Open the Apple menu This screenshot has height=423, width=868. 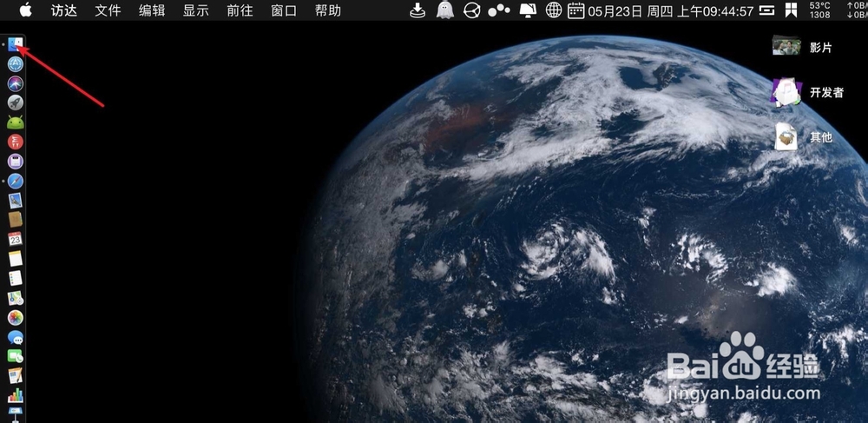[x=25, y=10]
